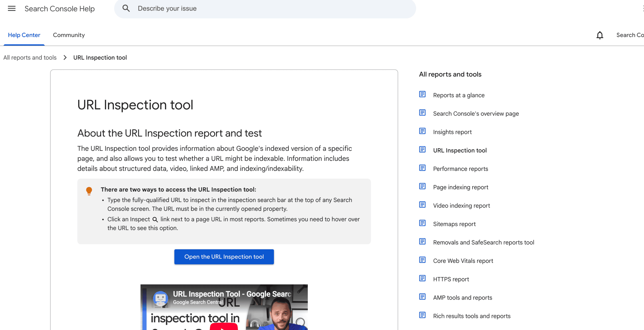Open the notifications bell
Screen dimensions: 644x330
600,35
